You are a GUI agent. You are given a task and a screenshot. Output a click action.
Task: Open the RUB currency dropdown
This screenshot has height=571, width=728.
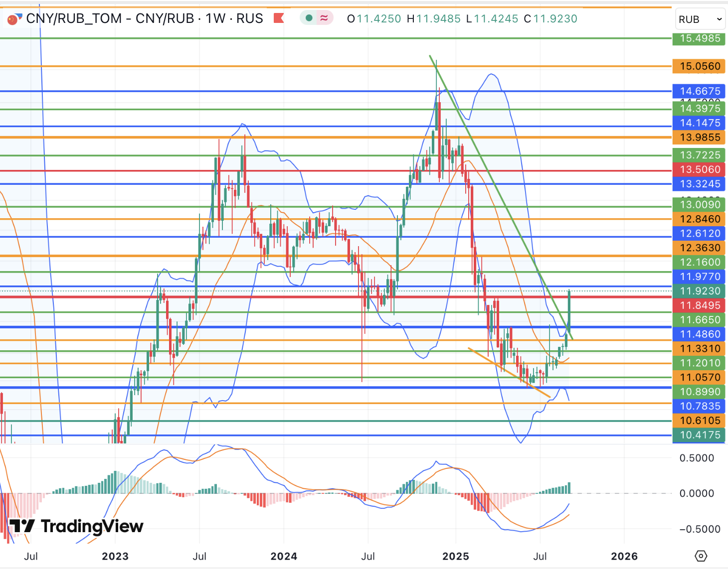pos(700,19)
